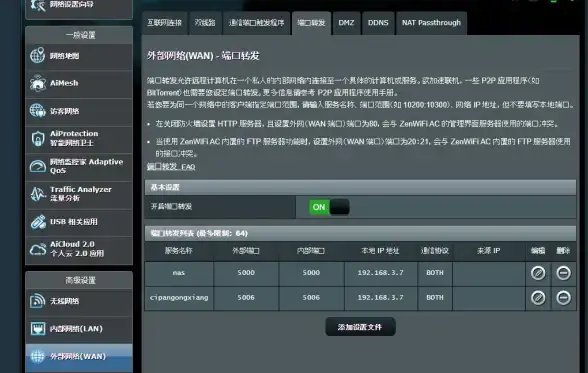Open the AiProtection shield icon
This screenshot has height=373, width=588.
tap(38, 138)
